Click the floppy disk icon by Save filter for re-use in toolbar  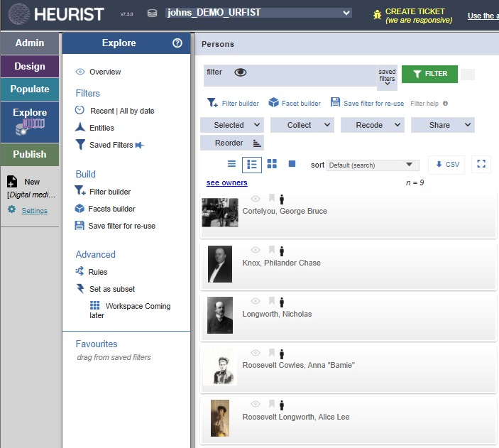335,102
